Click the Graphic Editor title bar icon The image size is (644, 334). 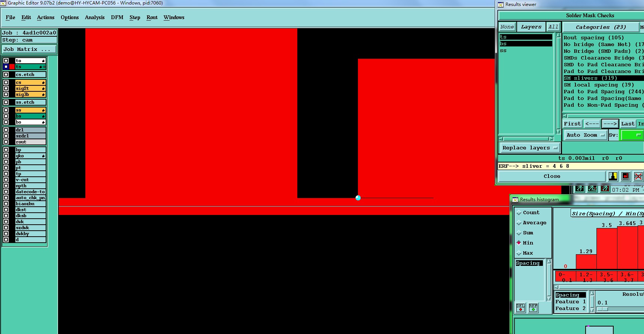pyautogui.click(x=3, y=3)
